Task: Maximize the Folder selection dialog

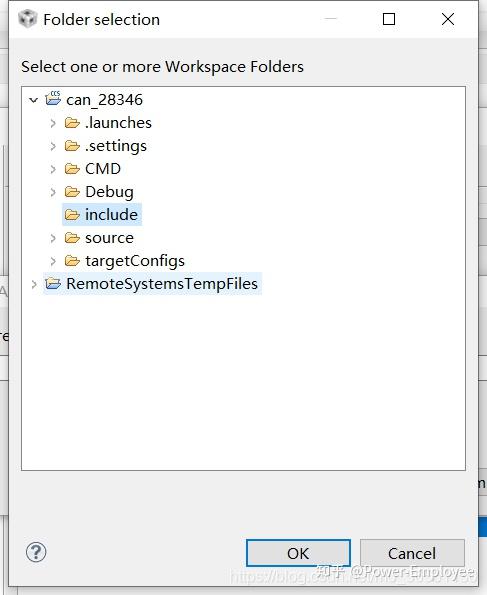Action: [x=389, y=19]
